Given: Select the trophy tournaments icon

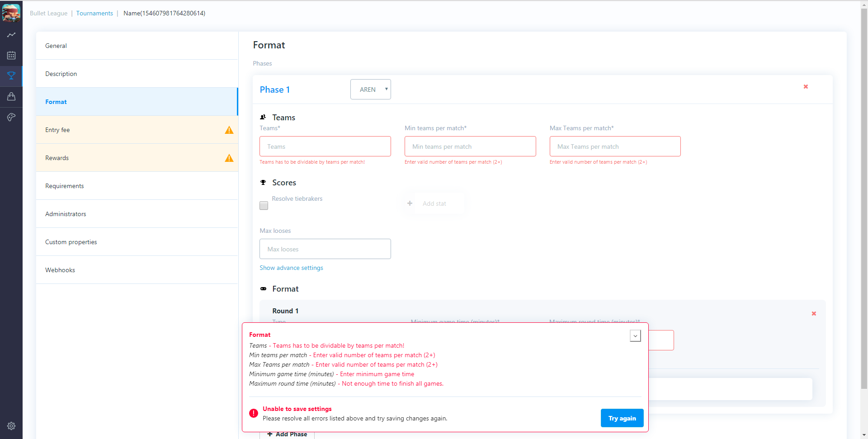Looking at the screenshot, I should point(11,76).
